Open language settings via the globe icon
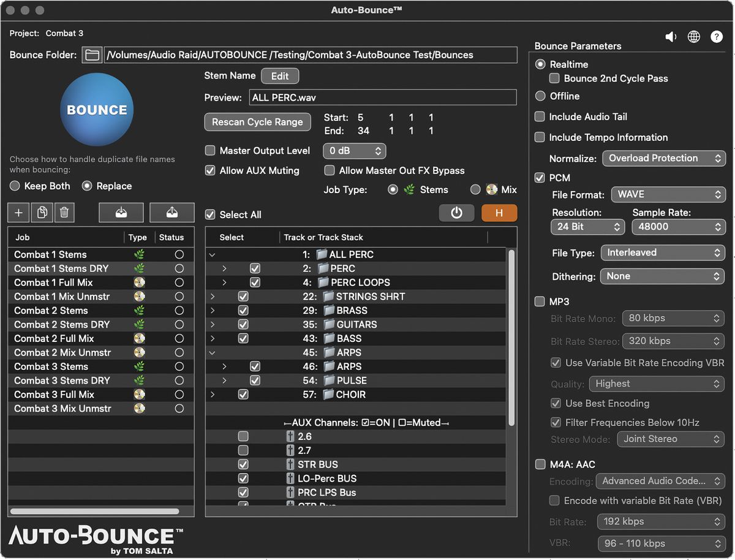Image resolution: width=735 pixels, height=560 pixels. coord(694,36)
